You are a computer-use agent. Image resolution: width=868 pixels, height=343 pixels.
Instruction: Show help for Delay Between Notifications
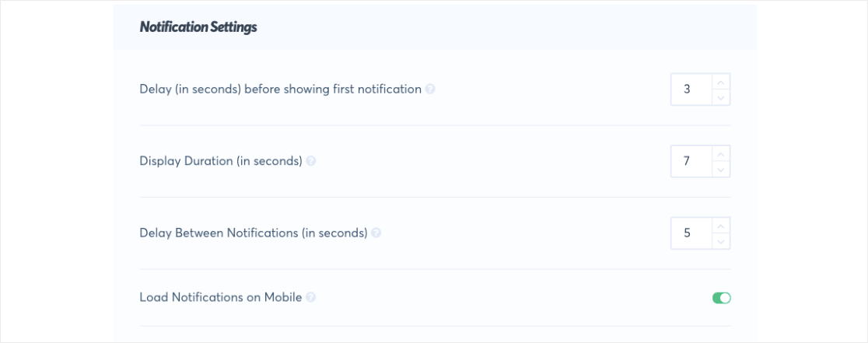point(376,233)
